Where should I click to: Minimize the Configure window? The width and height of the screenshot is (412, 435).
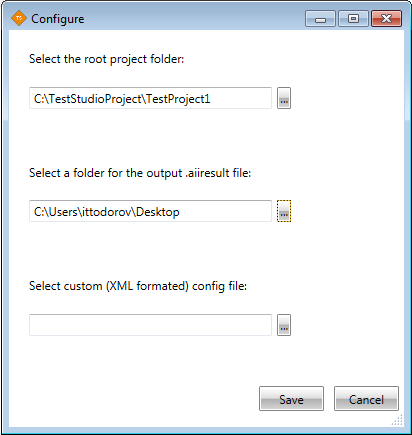pyautogui.click(x=320, y=18)
